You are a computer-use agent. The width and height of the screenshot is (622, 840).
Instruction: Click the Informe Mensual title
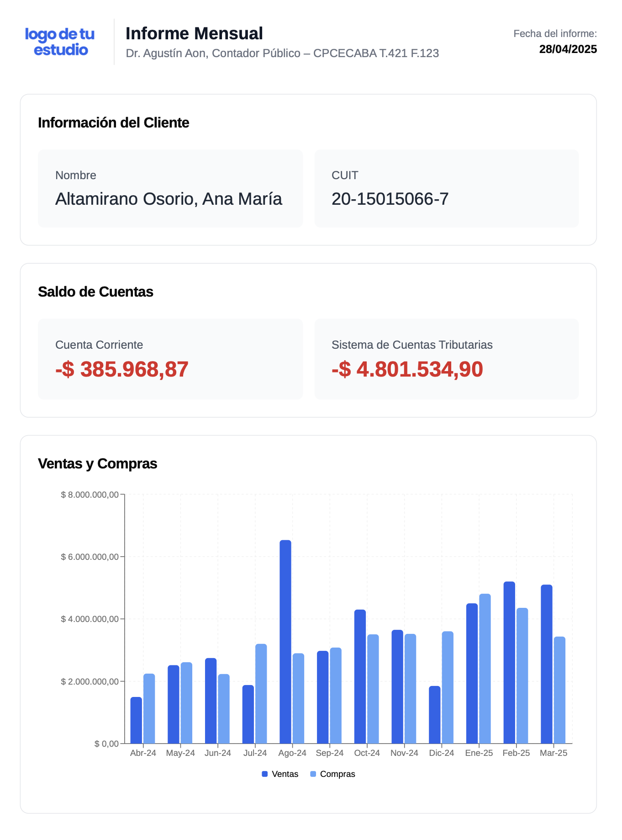pos(194,33)
